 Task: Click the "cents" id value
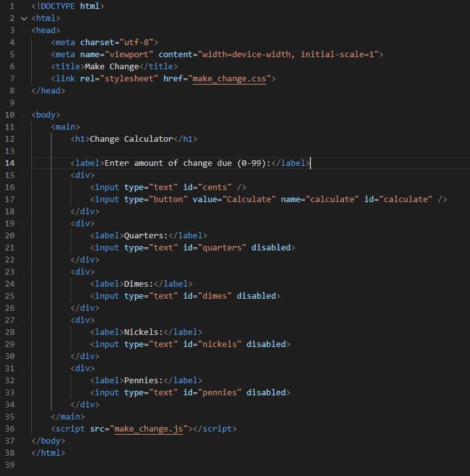coord(214,187)
